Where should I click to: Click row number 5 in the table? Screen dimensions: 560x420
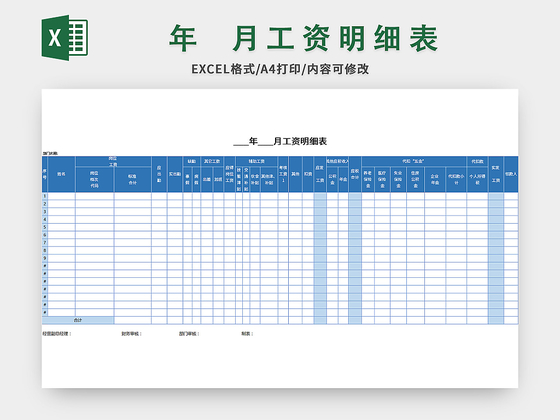click(x=45, y=227)
